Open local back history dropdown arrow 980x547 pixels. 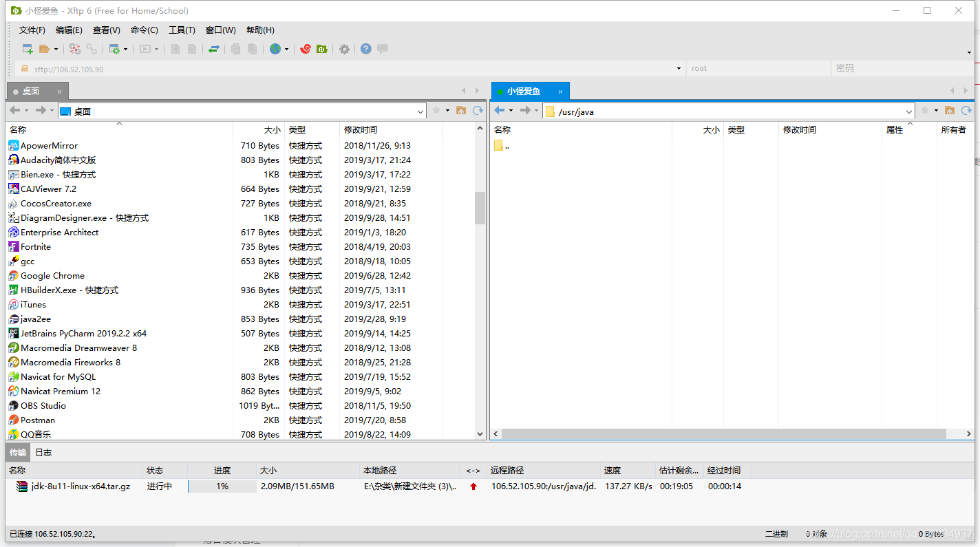click(26, 111)
